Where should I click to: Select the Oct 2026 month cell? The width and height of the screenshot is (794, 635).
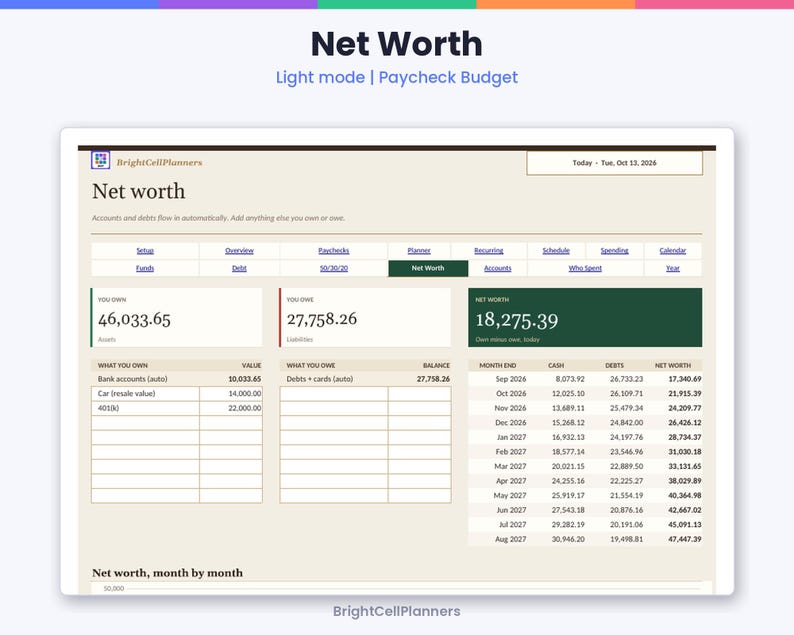pos(511,393)
